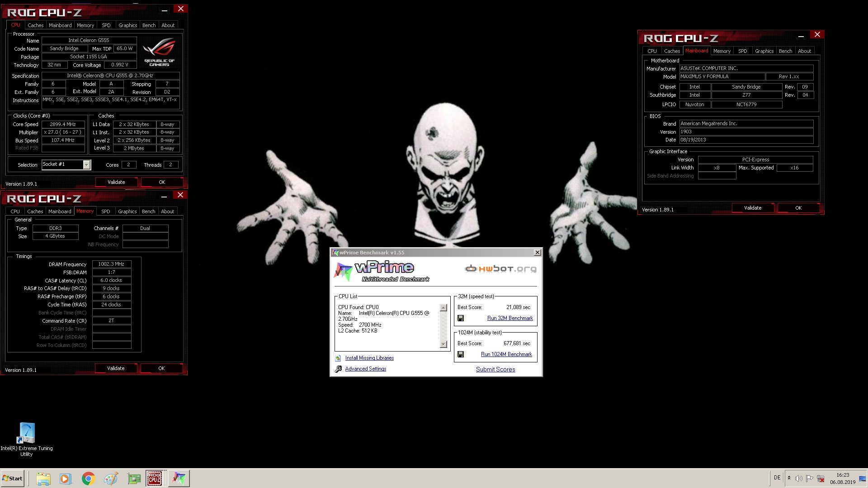Viewport: 868px width, 488px height.
Task: Open Caches tab in top-left CPU-Z
Action: coord(36,25)
